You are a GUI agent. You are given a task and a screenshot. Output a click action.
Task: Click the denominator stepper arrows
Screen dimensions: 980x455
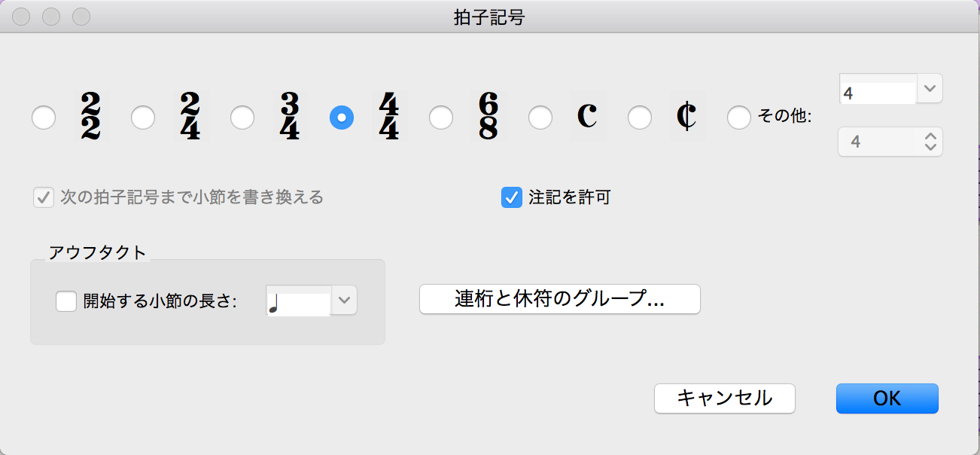(930, 142)
